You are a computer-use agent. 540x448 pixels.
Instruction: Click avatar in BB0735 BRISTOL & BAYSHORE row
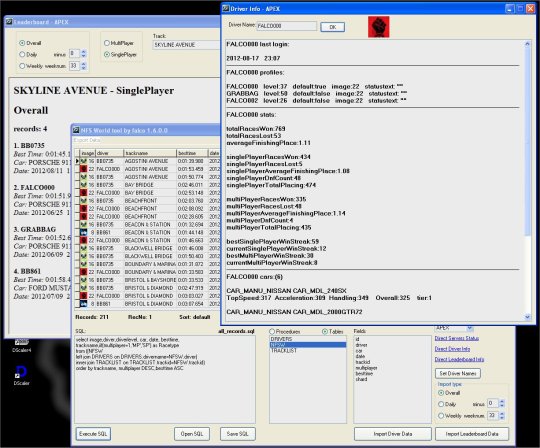[83, 280]
